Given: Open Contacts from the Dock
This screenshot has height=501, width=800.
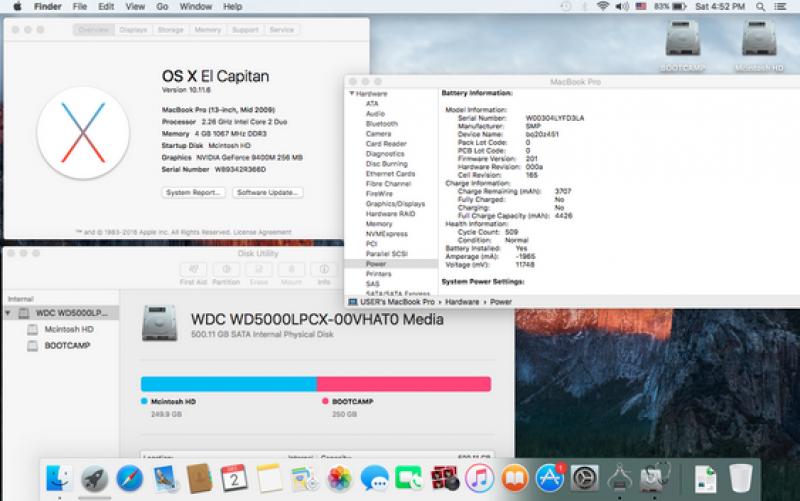Looking at the screenshot, I should pos(199,479).
